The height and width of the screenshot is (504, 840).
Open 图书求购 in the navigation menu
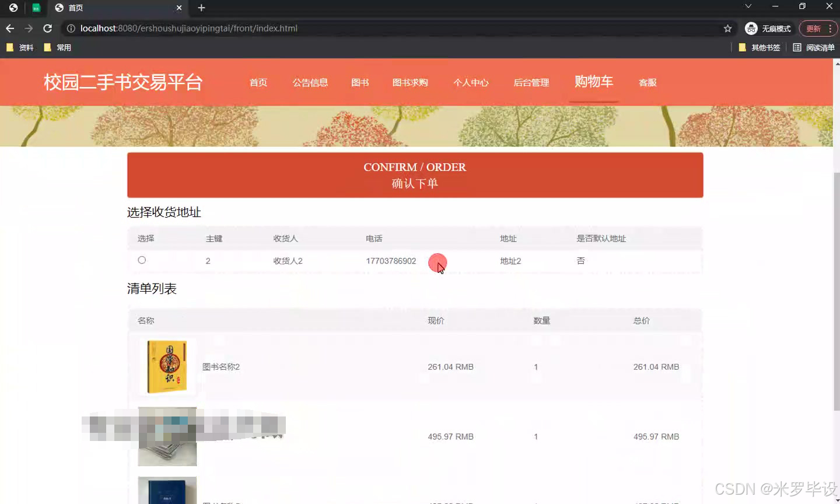pos(410,82)
